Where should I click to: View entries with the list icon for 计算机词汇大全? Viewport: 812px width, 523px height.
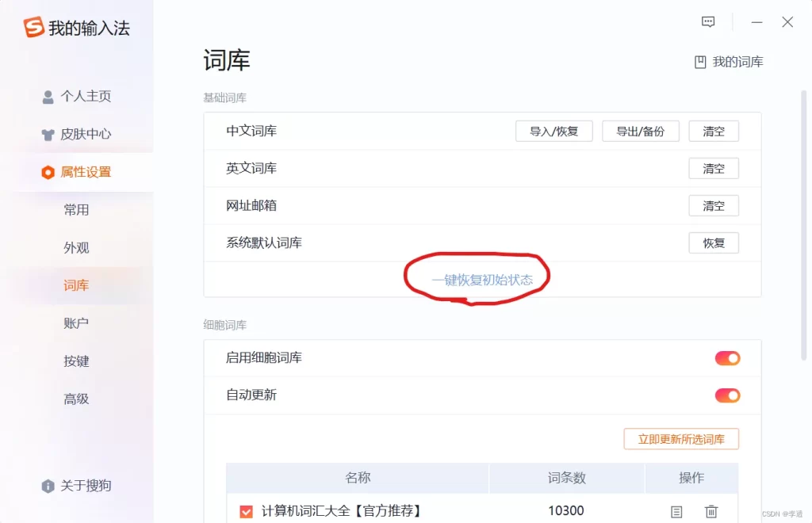[676, 511]
